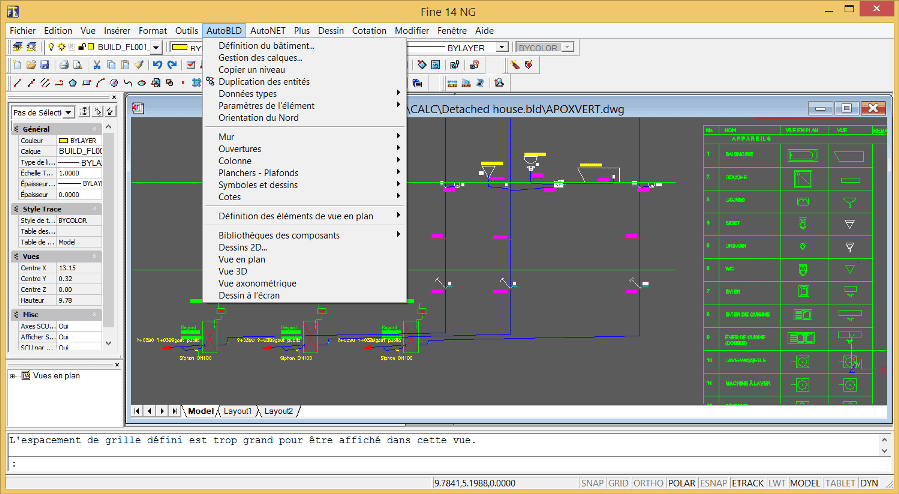
Task: Click the Layers manager icon
Action: 18,47
